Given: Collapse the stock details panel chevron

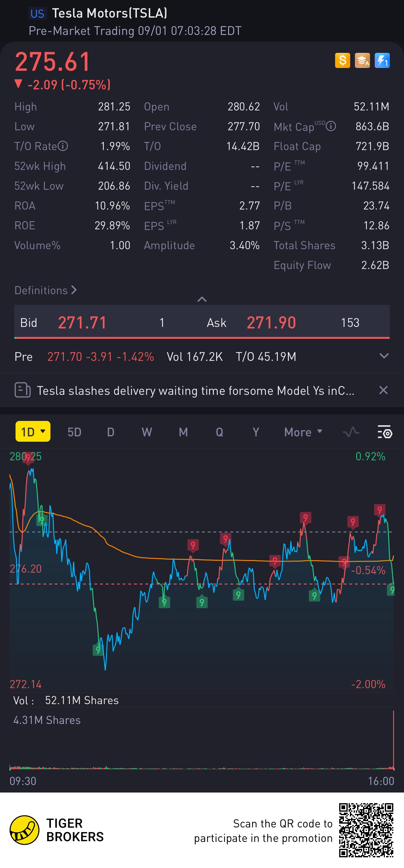Looking at the screenshot, I should coord(202,299).
